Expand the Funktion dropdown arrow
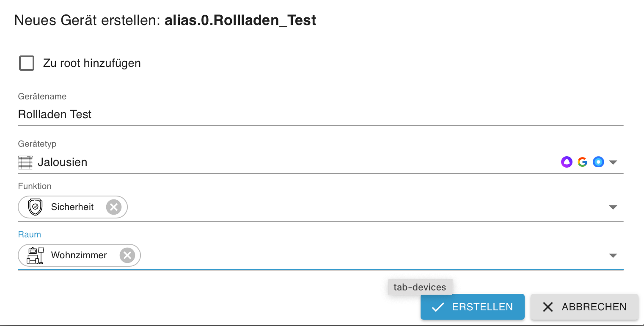Screen dimensions: 644x326 [613, 207]
